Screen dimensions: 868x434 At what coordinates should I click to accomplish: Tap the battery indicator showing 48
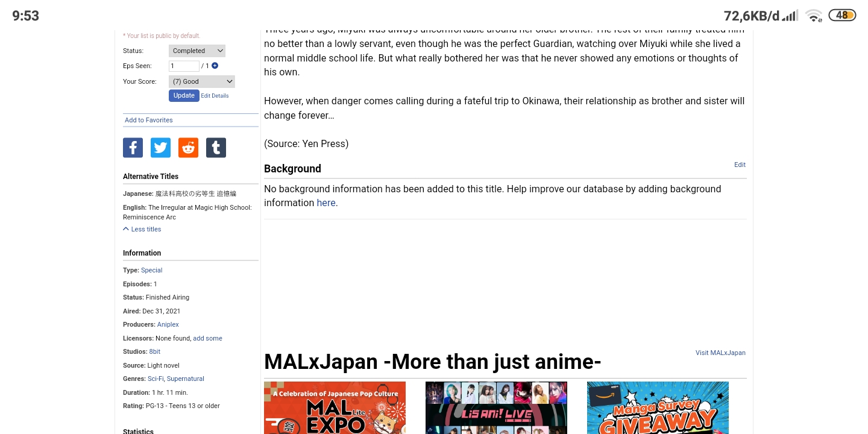[x=842, y=16]
